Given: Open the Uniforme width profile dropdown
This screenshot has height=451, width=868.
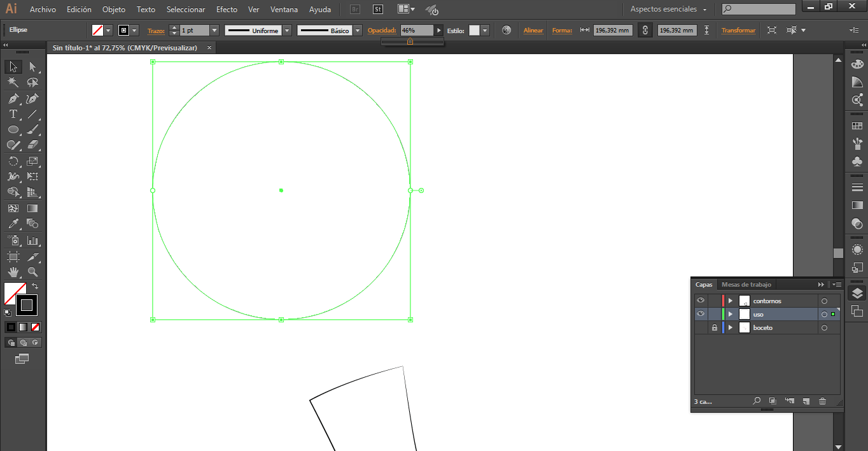Looking at the screenshot, I should point(287,30).
